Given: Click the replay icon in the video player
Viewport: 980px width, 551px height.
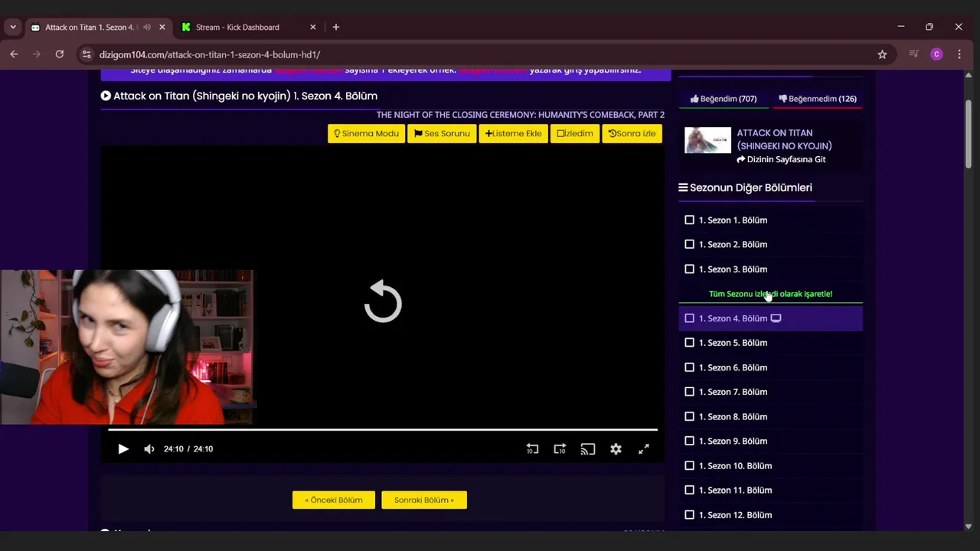Looking at the screenshot, I should [383, 302].
